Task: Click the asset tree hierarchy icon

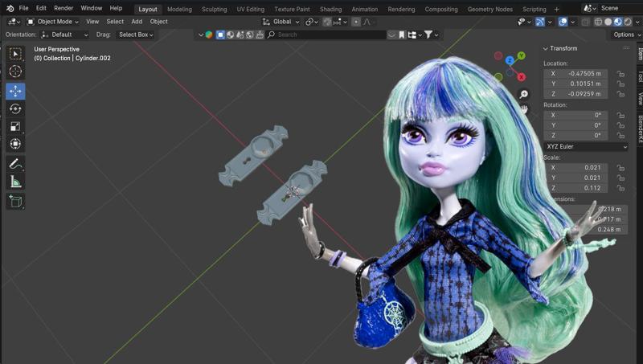Action: pos(412,35)
